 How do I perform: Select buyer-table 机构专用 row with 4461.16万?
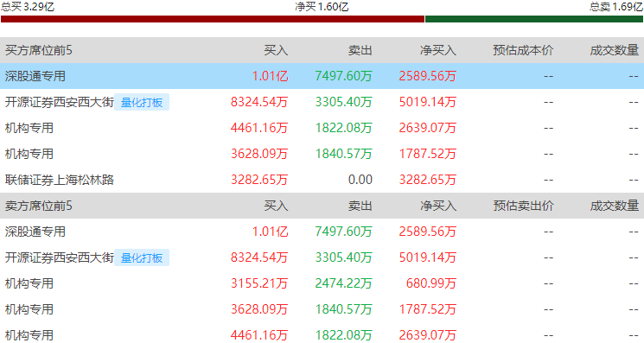point(322,128)
